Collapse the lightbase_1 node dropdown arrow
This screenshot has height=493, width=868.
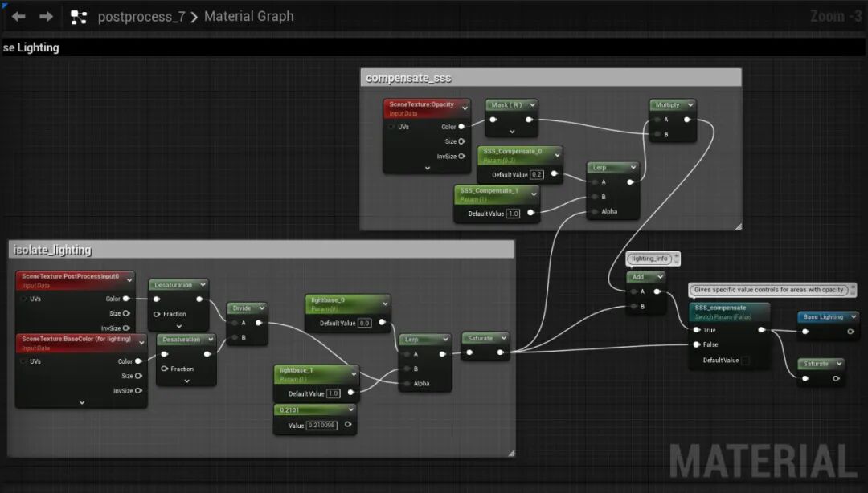[353, 374]
